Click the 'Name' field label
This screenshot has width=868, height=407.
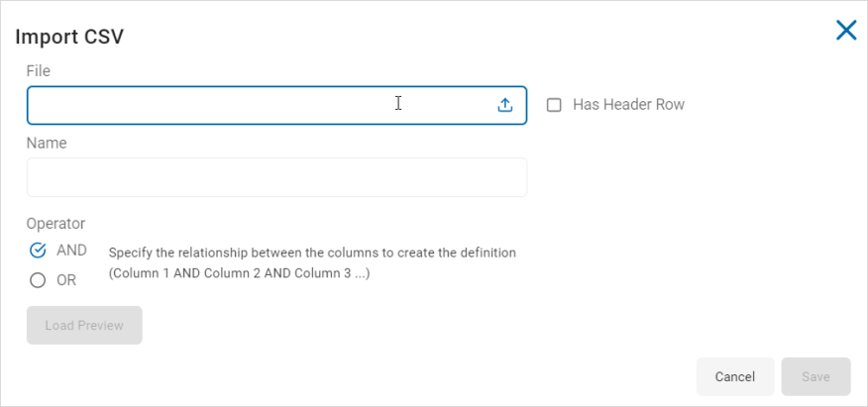[47, 144]
